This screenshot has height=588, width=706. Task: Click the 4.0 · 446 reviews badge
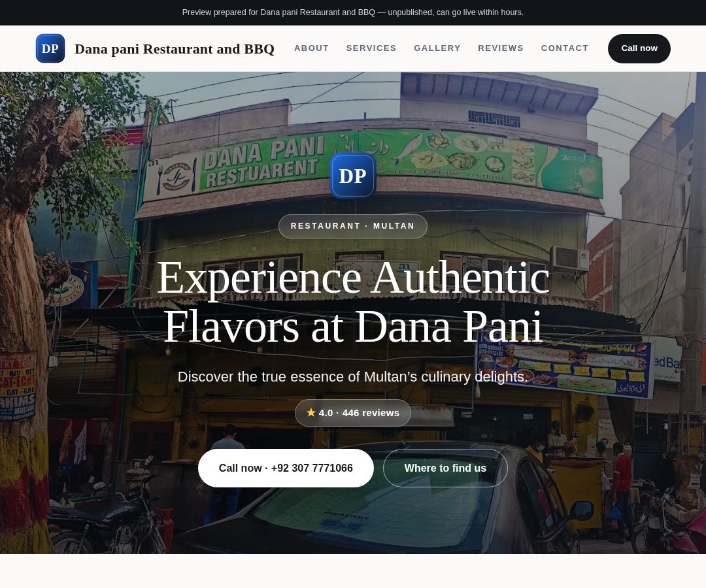pos(352,412)
